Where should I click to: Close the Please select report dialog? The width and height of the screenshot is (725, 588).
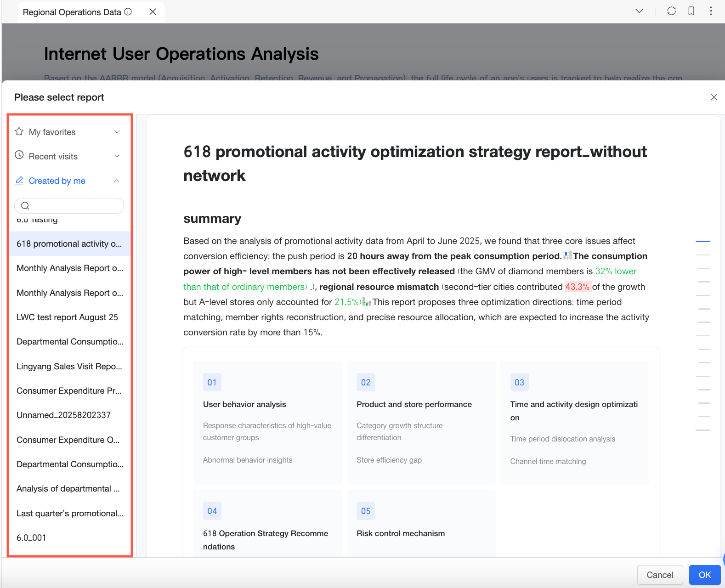[x=714, y=97]
